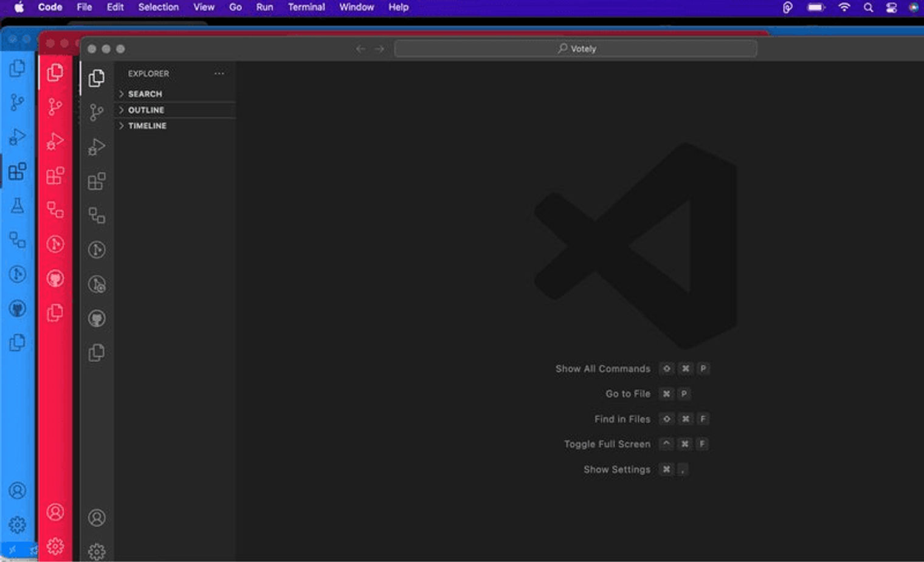This screenshot has height=562, width=924.
Task: Go forward using the right arrow in title bar
Action: click(x=379, y=49)
